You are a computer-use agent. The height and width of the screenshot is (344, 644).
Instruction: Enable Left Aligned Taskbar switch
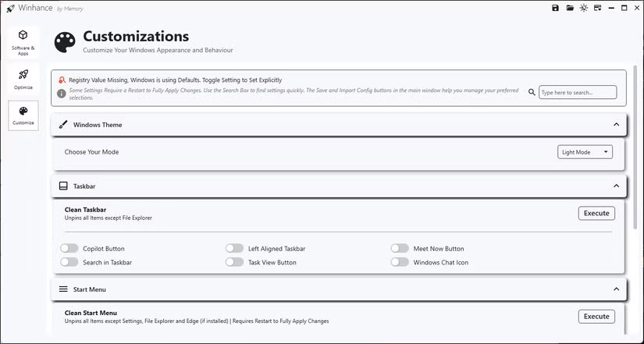[x=234, y=249]
